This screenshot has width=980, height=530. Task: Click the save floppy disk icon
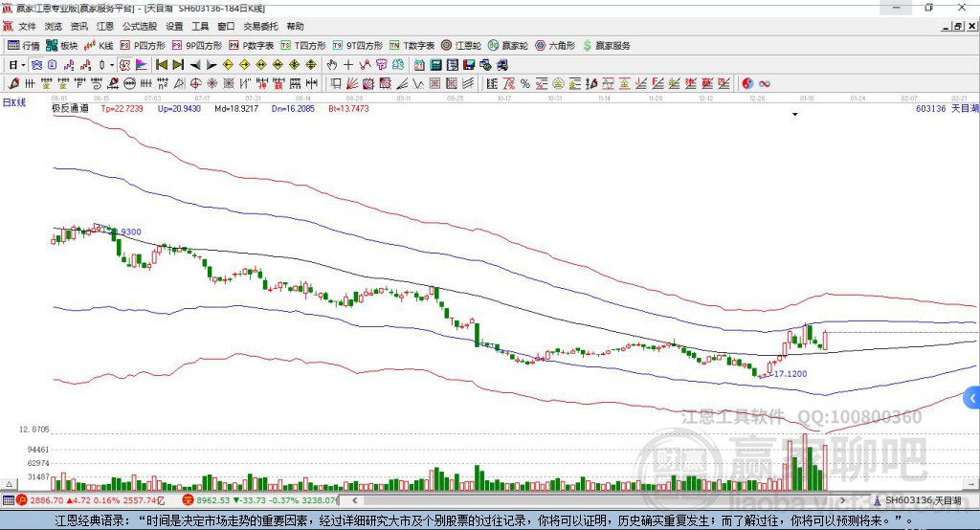click(x=469, y=65)
